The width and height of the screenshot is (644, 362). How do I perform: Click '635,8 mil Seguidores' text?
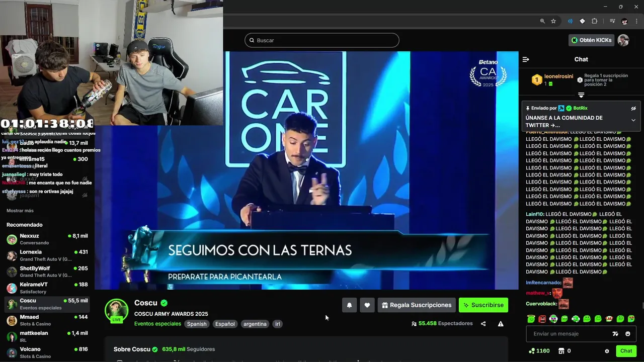point(188,349)
